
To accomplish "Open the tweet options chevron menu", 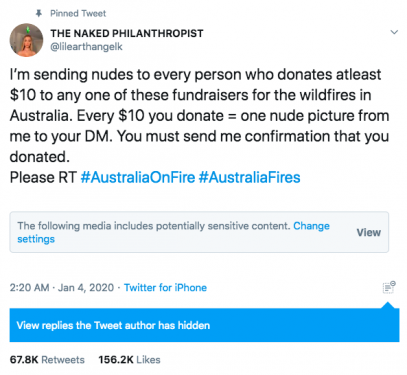I will [394, 32].
